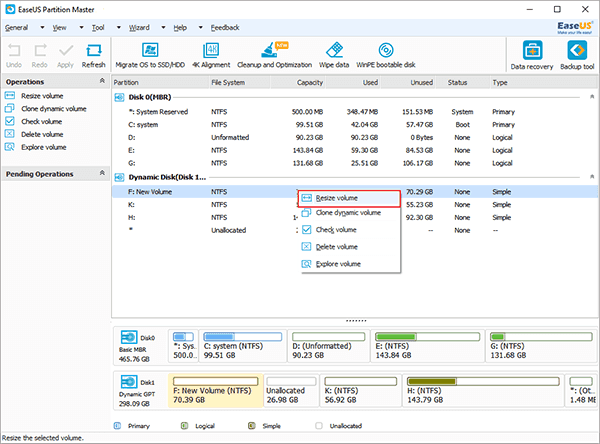Select the Disk1 Dynamic GPT icon in disk map
600x444 pixels.
coord(129,382)
